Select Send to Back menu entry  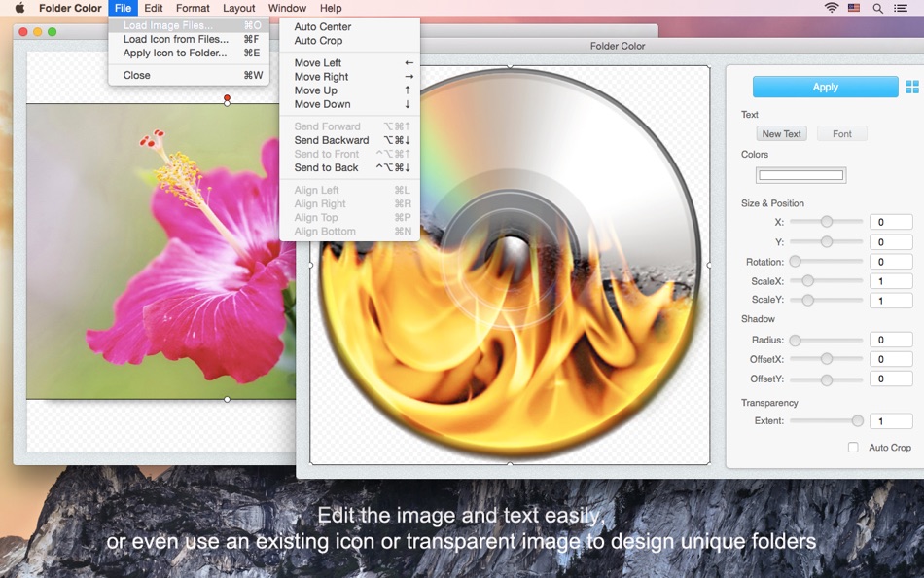tap(349, 167)
